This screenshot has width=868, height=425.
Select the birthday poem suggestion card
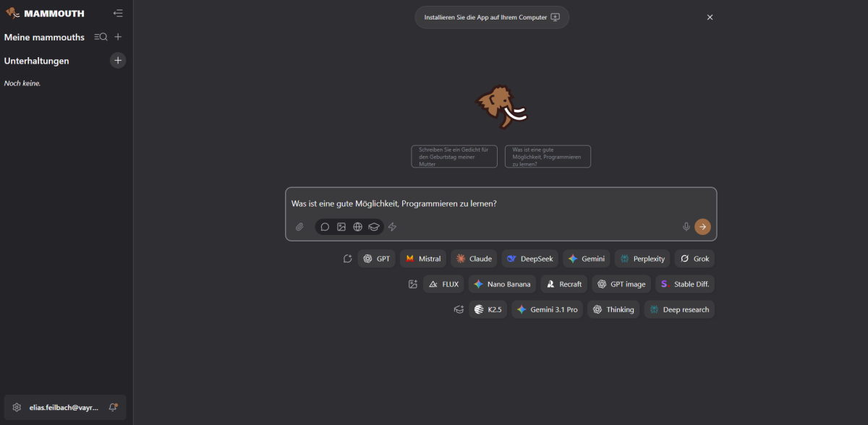coord(454,157)
